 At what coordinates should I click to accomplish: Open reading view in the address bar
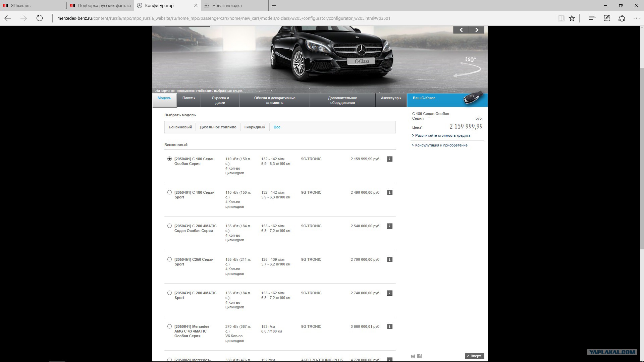point(561,18)
